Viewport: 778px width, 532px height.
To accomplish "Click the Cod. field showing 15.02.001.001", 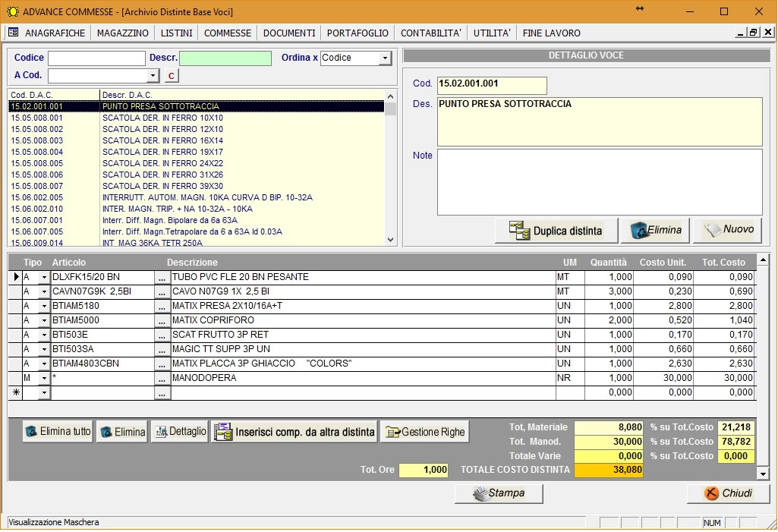I will 492,85.
